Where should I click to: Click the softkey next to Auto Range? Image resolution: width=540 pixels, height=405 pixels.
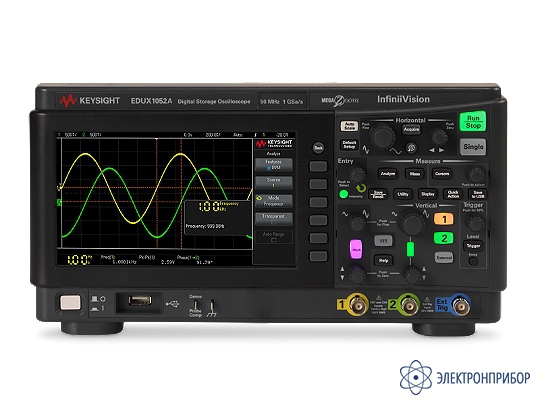[x=318, y=238]
